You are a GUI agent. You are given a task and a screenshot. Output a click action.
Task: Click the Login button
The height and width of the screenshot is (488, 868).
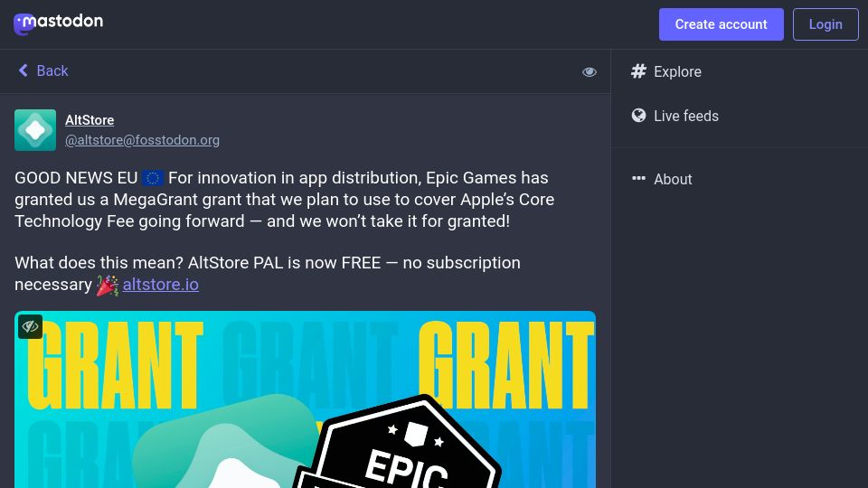tap(826, 24)
